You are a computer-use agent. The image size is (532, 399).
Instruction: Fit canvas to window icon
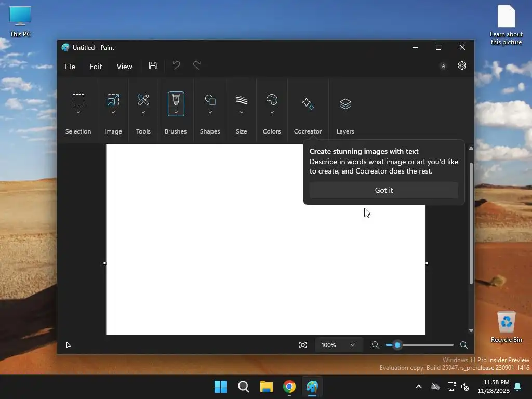pyautogui.click(x=303, y=345)
